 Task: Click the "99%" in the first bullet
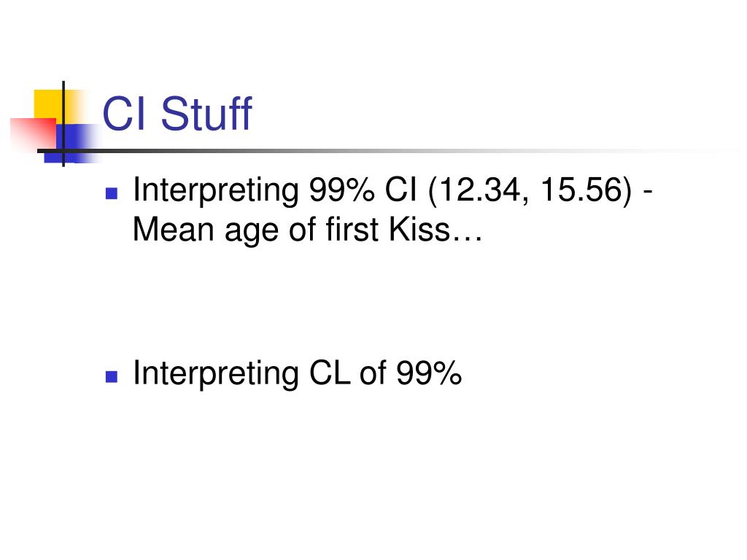click(341, 190)
